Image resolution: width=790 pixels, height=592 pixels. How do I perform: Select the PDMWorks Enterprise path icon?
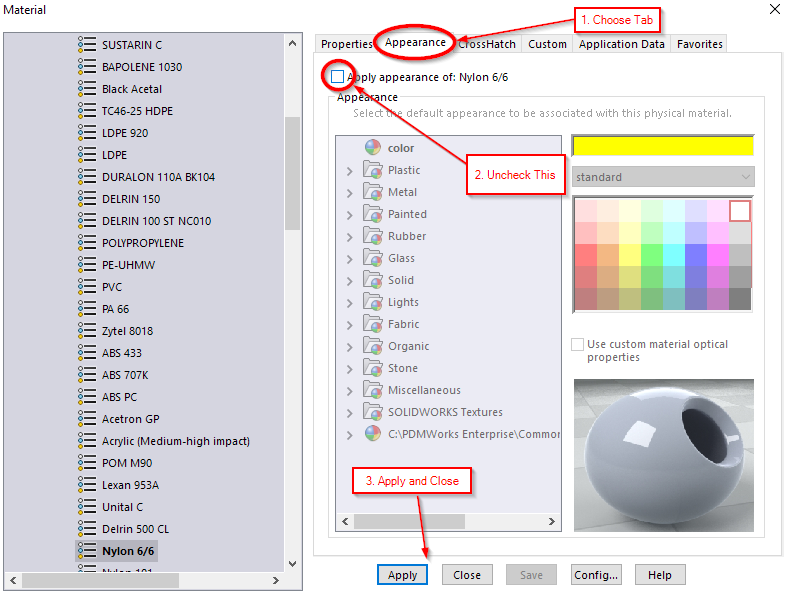tap(373, 434)
